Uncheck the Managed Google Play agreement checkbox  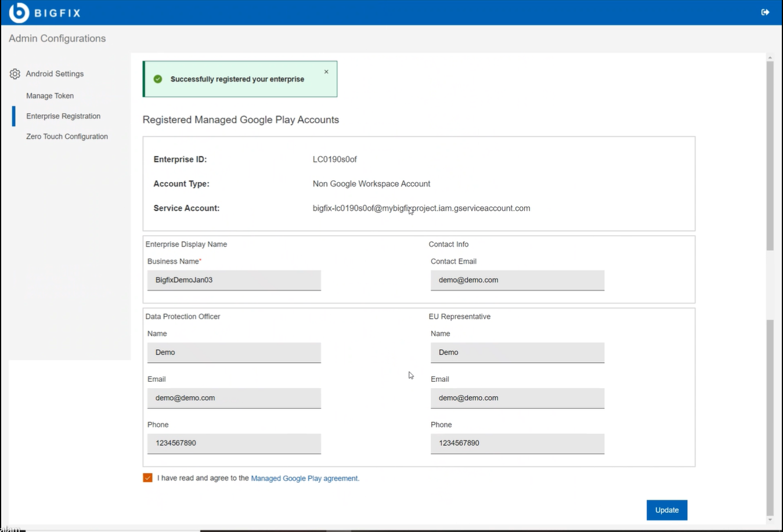coord(147,477)
